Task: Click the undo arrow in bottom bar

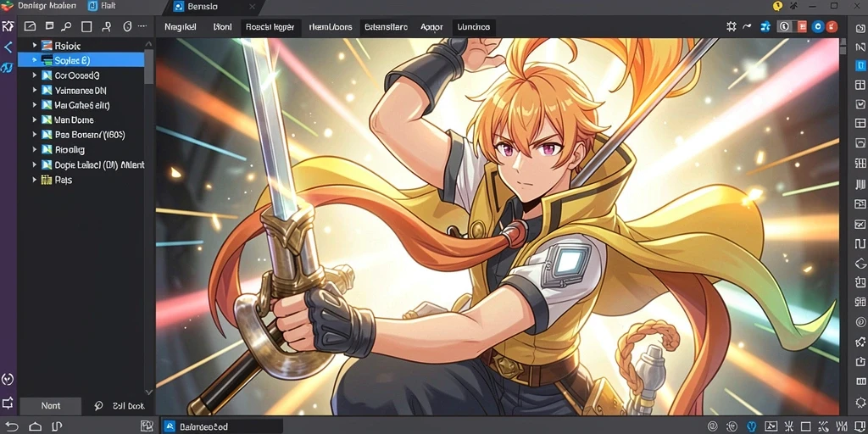Action: 12,426
